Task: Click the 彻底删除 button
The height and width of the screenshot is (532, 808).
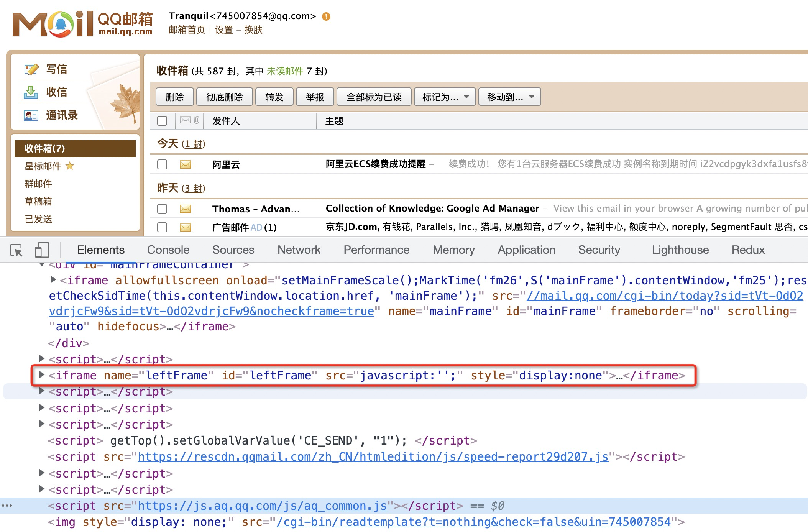Action: point(225,97)
